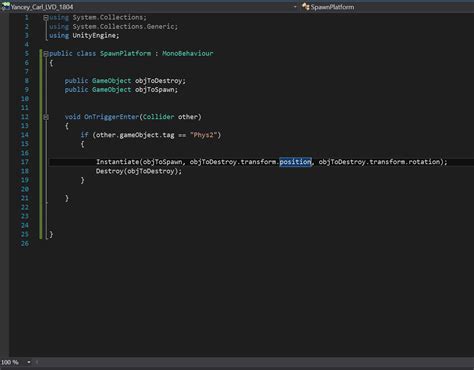Click the MonoBehaviour base class name
The width and height of the screenshot is (474, 370).
coord(188,53)
